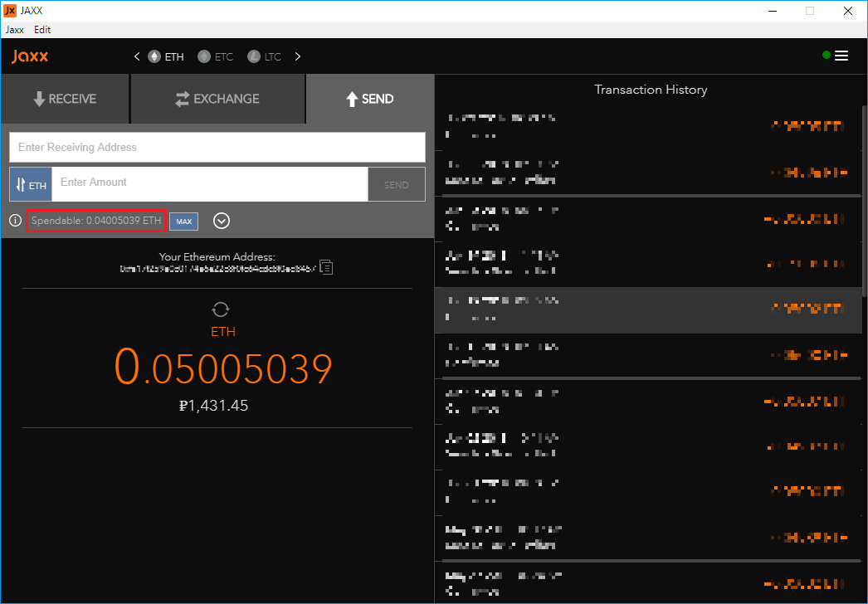Expand advanced send options circle arrow
The height and width of the screenshot is (604, 868).
pos(222,221)
